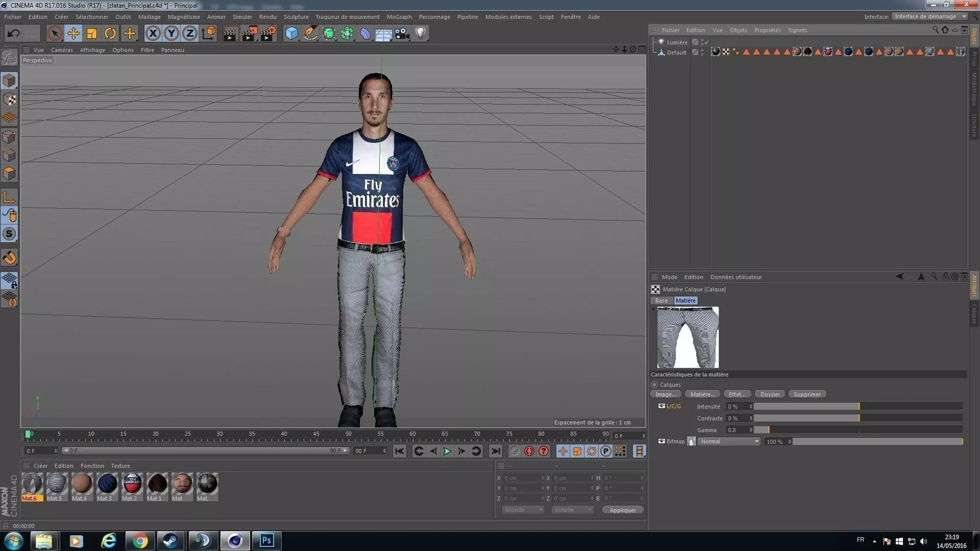This screenshot has height=551, width=980.
Task: Collapse the material preview expander arrow
Action: click(x=653, y=309)
